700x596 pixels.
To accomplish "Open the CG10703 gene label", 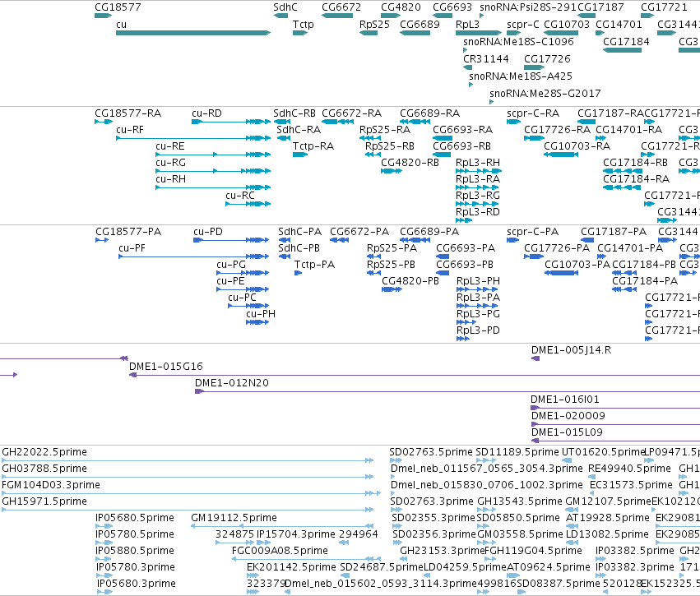I will tap(567, 25).
